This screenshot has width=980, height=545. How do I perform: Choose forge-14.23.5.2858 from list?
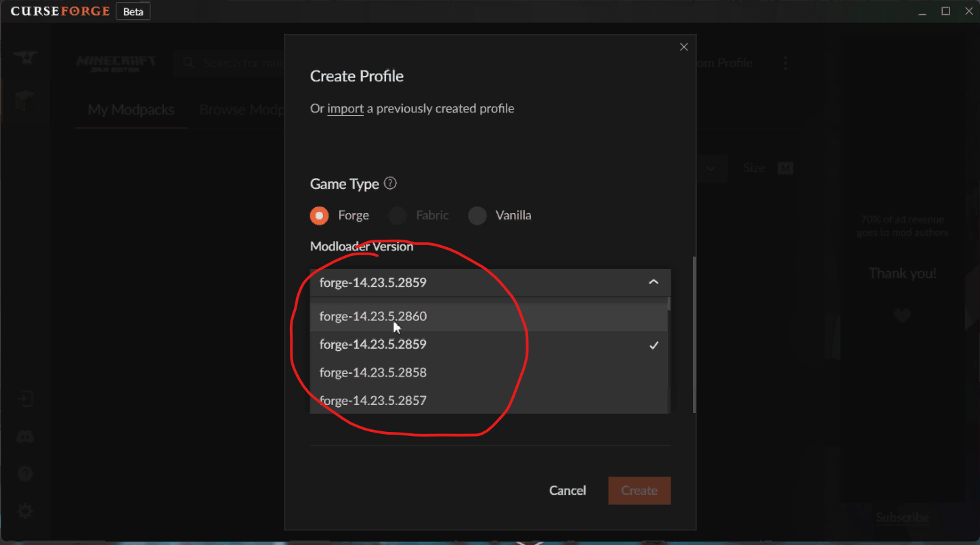488,372
